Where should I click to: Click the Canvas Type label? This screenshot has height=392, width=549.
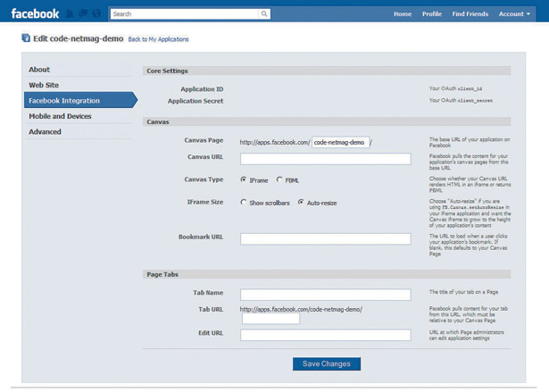204,179
